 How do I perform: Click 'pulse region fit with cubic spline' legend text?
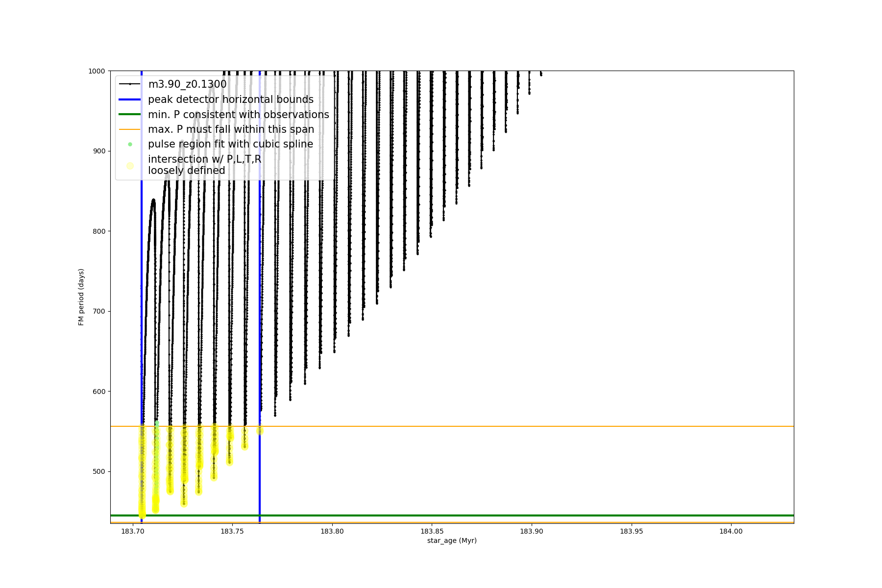(x=230, y=144)
